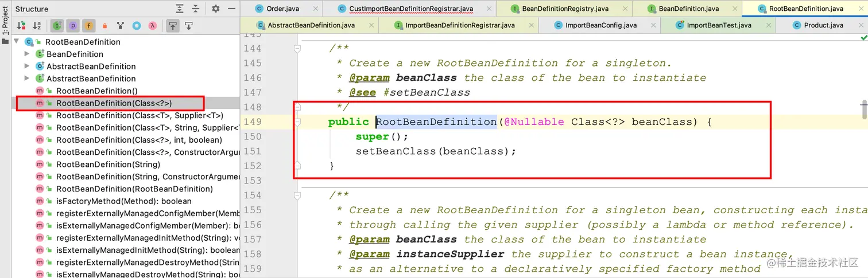Toggle Show Lambdas filter

tap(153, 26)
